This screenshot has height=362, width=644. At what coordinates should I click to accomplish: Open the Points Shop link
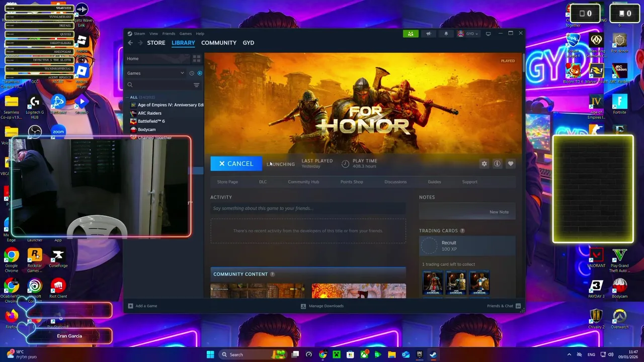click(352, 182)
